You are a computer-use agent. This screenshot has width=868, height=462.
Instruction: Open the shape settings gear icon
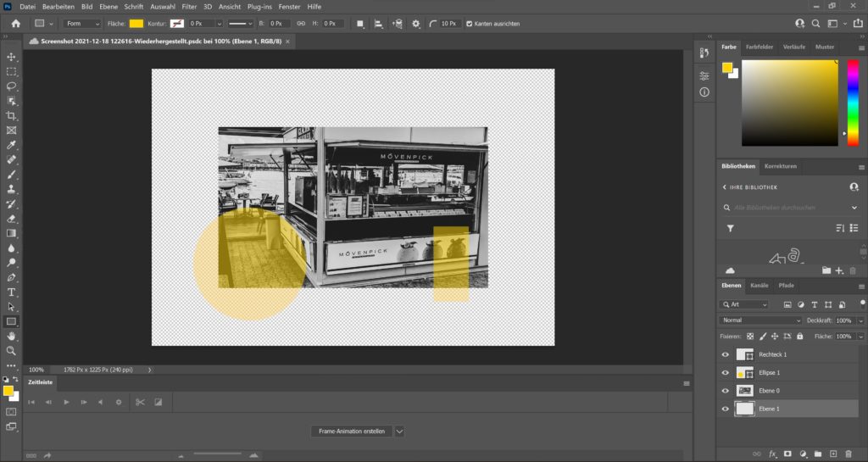pos(415,24)
